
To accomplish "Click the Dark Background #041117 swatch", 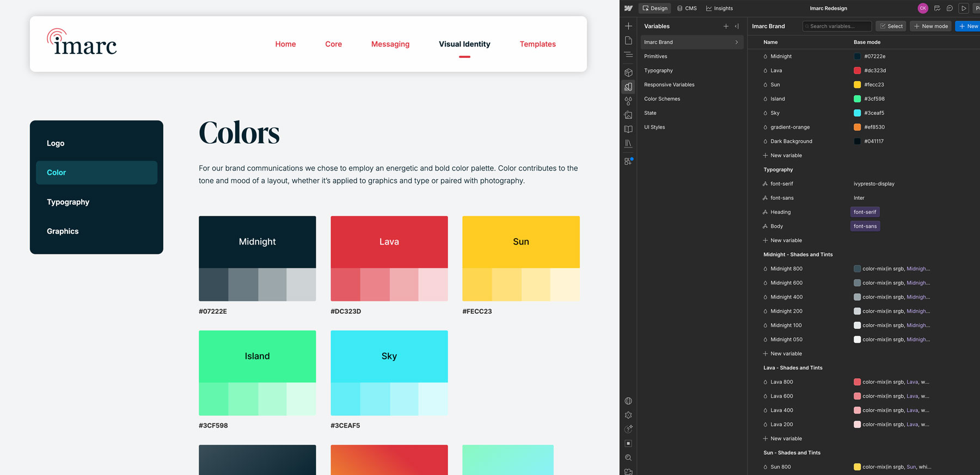I will [x=857, y=141].
